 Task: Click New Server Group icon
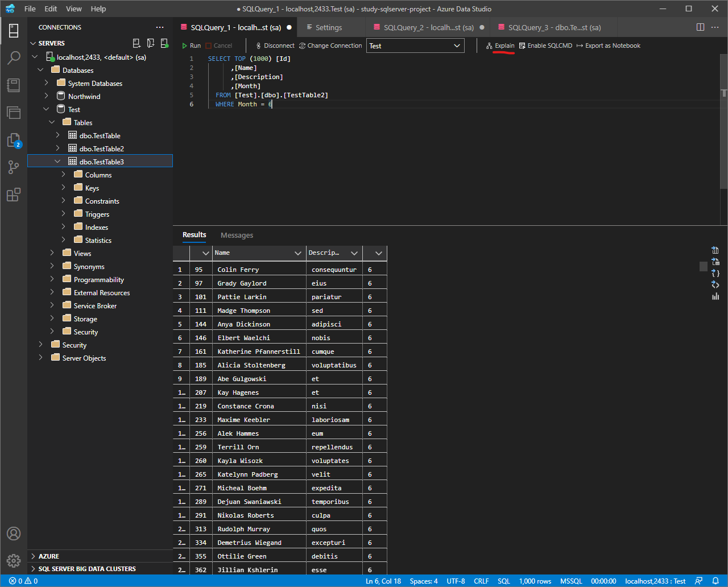151,43
